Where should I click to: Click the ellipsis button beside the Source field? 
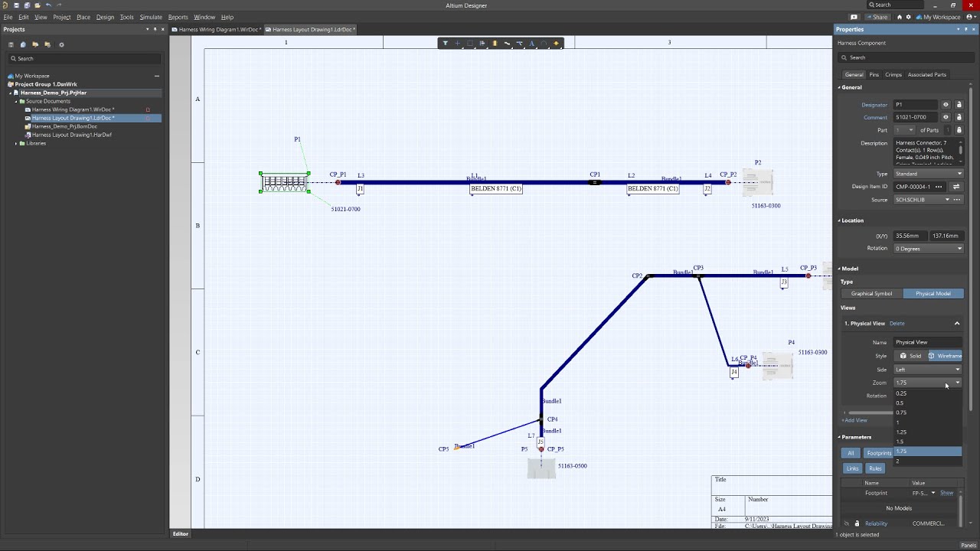[956, 200]
